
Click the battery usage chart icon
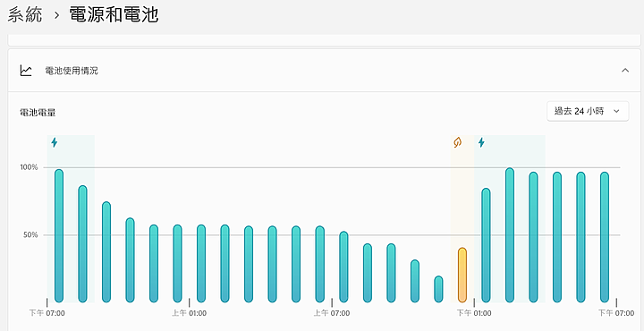tap(26, 71)
